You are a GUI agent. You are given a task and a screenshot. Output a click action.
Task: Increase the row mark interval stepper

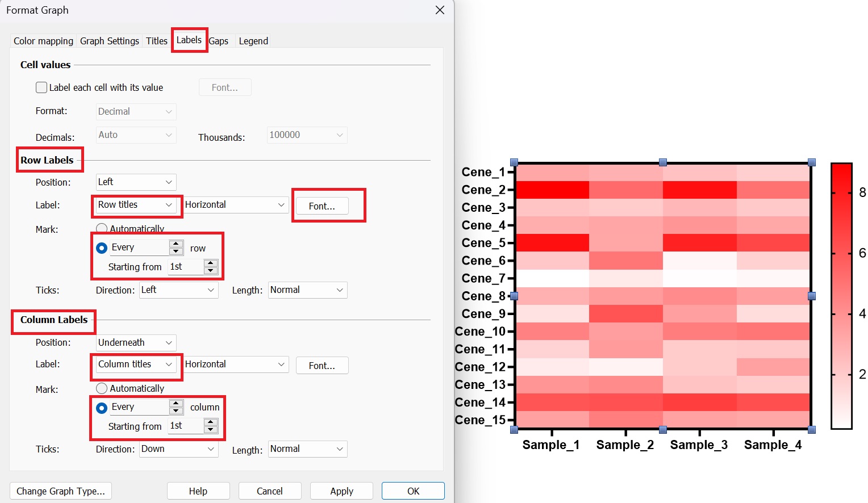(176, 244)
